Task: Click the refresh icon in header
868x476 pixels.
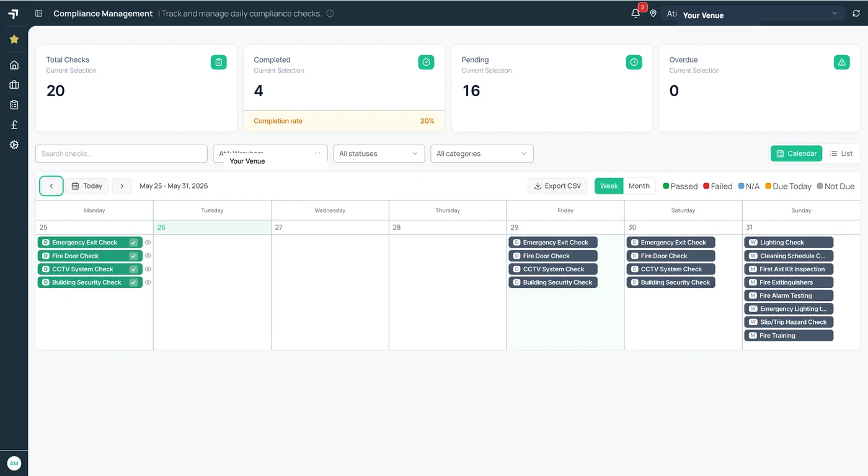Action: pos(856,13)
